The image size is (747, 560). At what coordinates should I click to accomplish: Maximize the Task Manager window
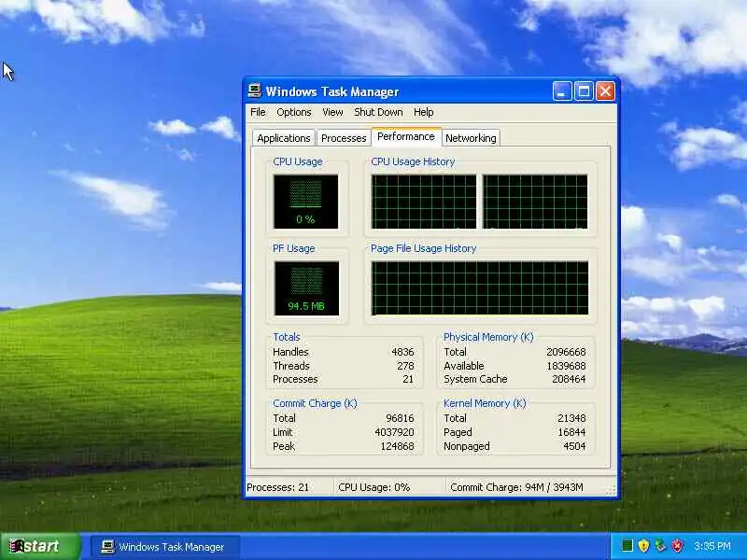[584, 91]
